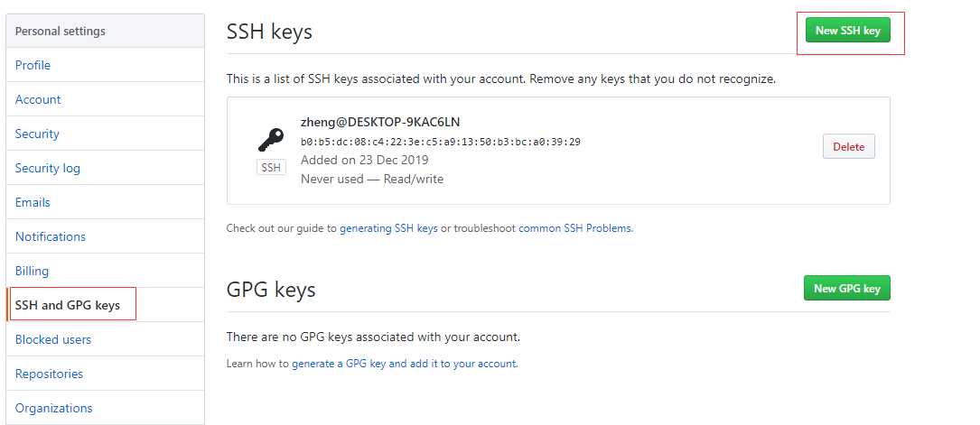The image size is (980, 425).
Task: Delete the zheng@DESKTOP-9KAC6LN key
Action: (x=849, y=147)
